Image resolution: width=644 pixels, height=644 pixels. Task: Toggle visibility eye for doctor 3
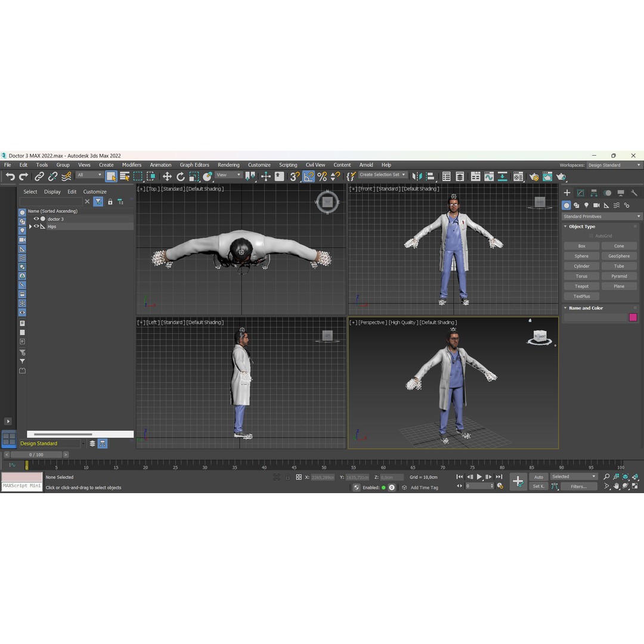tap(36, 219)
